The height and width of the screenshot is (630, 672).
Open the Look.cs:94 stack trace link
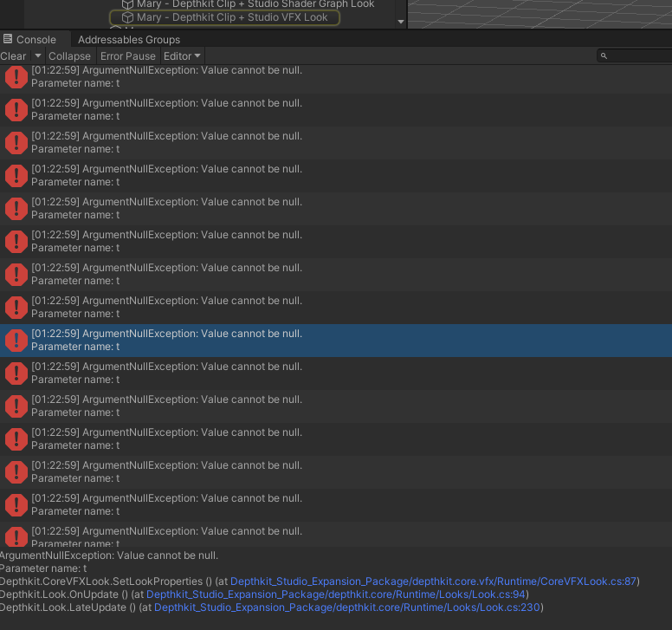click(336, 594)
